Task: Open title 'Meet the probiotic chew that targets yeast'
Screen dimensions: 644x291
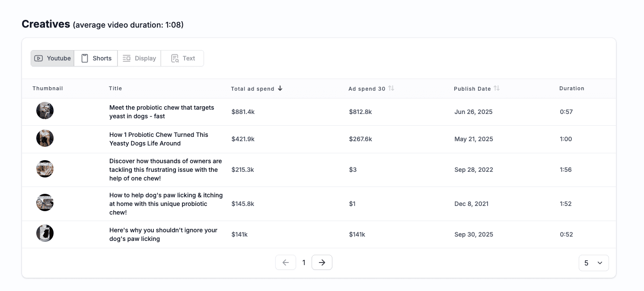Action: [x=161, y=112]
